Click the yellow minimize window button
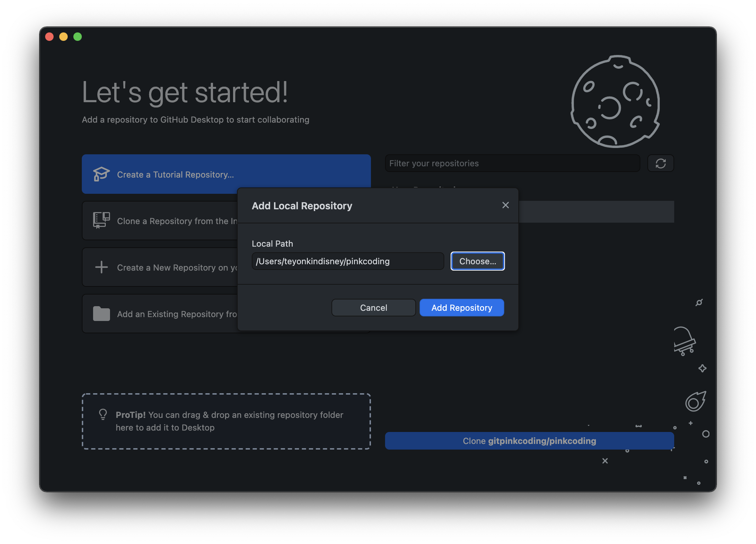Viewport: 756px width, 544px height. [63, 37]
